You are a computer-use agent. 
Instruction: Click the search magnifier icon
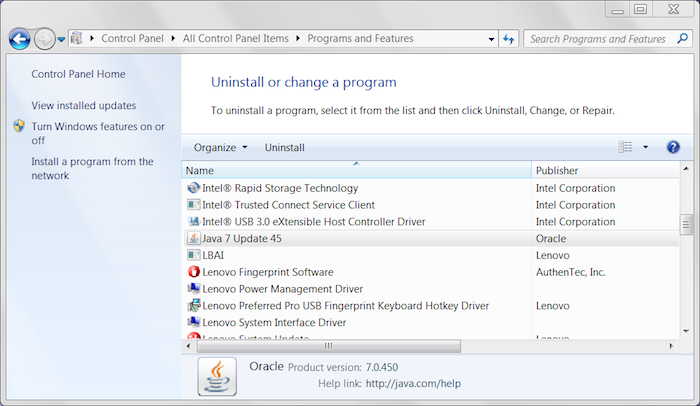click(683, 38)
